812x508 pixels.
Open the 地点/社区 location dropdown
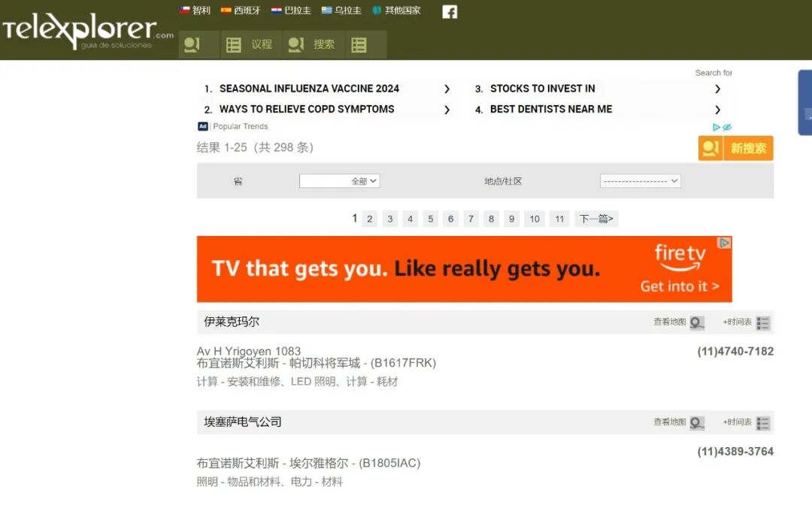(640, 180)
